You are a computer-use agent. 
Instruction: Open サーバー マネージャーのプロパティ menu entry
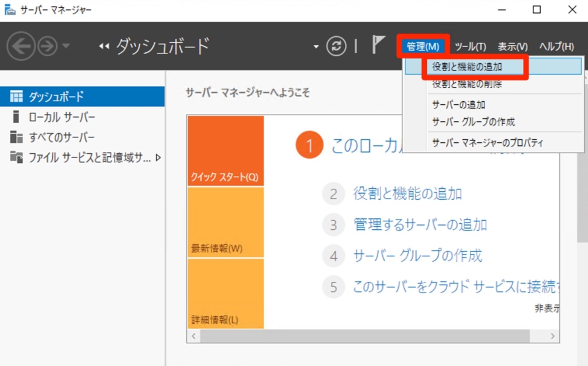[x=493, y=143]
